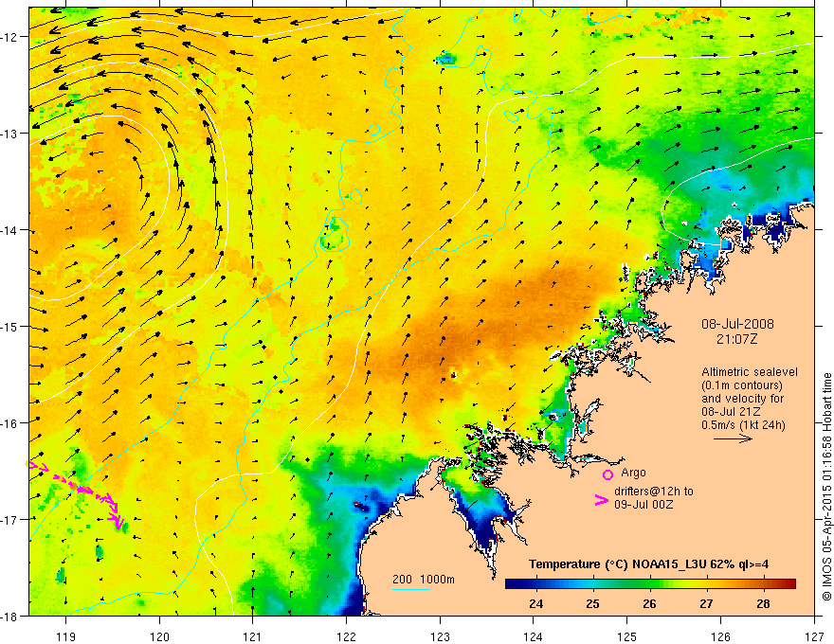Click the 'and velocity for' text line
The width and height of the screenshot is (834, 644).
(742, 398)
